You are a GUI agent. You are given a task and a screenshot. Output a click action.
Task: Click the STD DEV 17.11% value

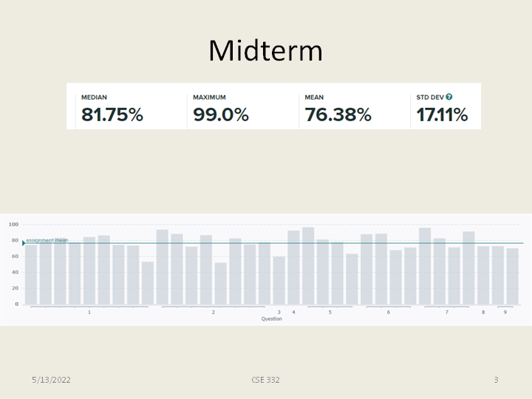441,115
